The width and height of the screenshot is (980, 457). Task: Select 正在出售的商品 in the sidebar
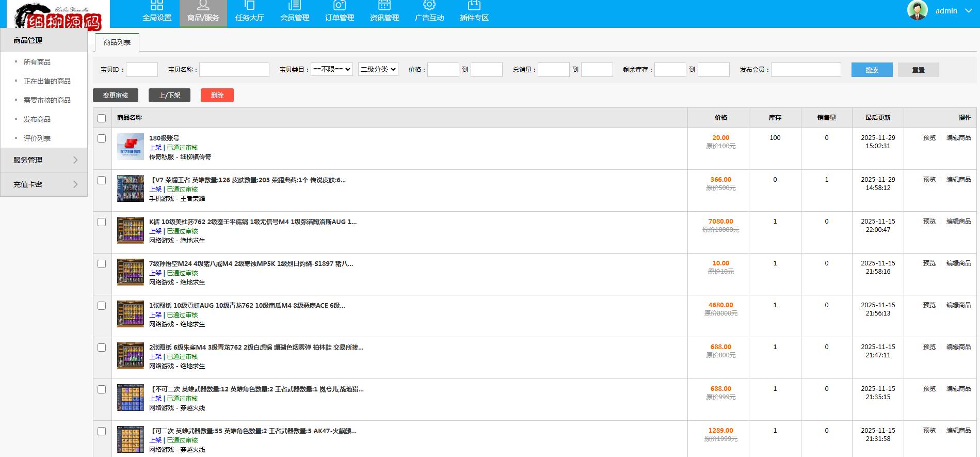(x=47, y=81)
